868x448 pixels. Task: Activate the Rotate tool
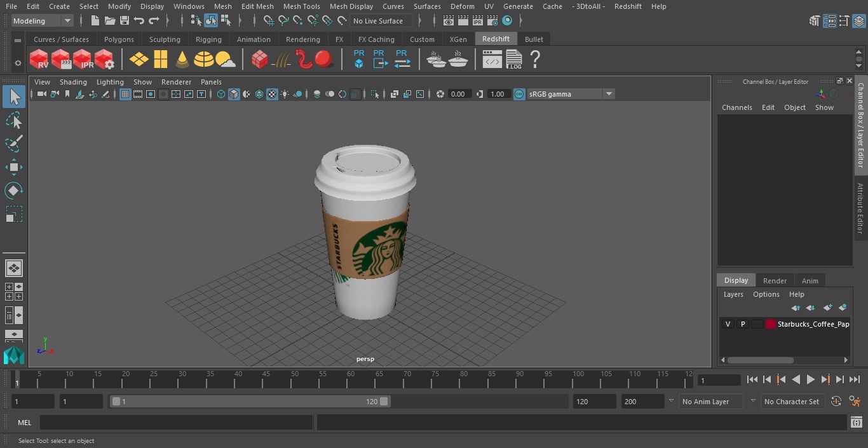[14, 191]
